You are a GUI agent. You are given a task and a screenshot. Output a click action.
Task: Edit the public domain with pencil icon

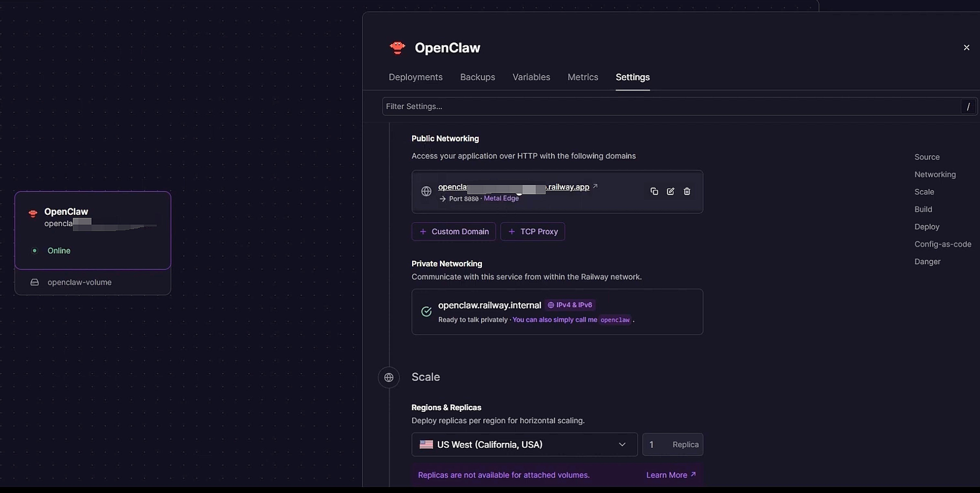(x=670, y=192)
